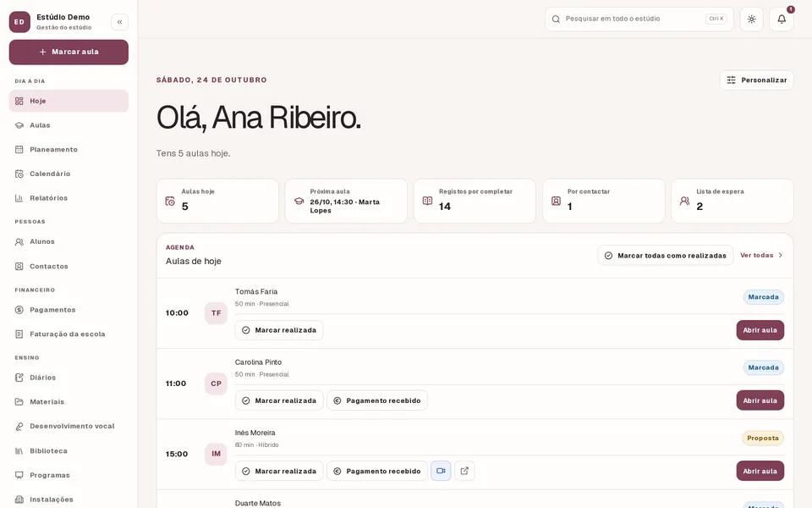Click the Marcar aula button
This screenshot has width=812, height=508.
[69, 52]
